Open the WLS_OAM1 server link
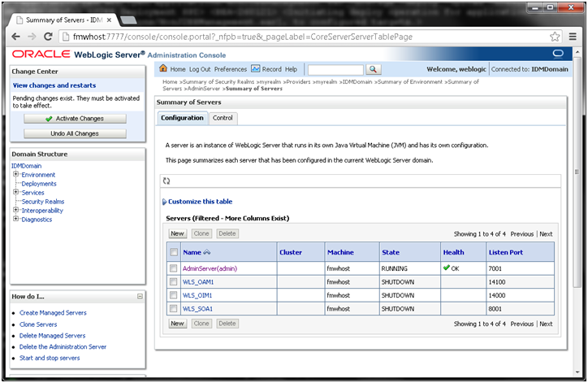588x383 pixels. click(198, 282)
